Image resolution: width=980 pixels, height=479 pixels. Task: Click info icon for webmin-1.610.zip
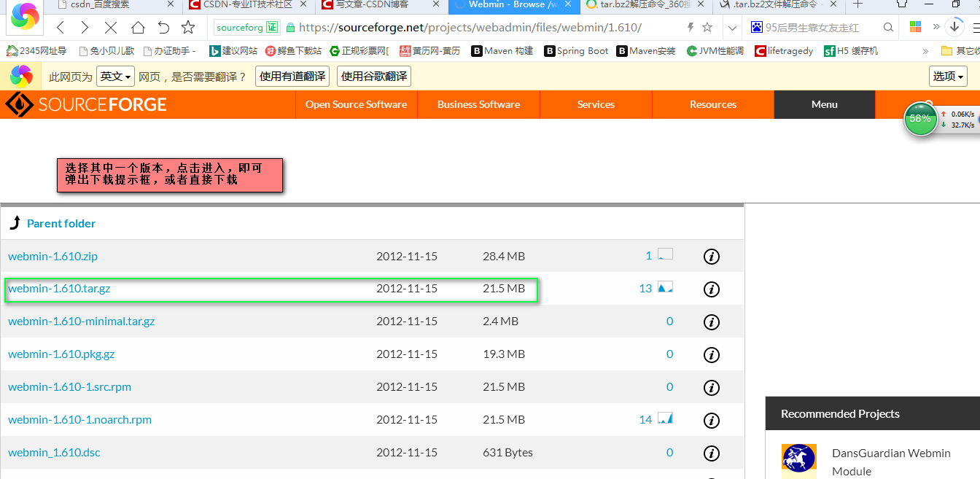click(712, 257)
